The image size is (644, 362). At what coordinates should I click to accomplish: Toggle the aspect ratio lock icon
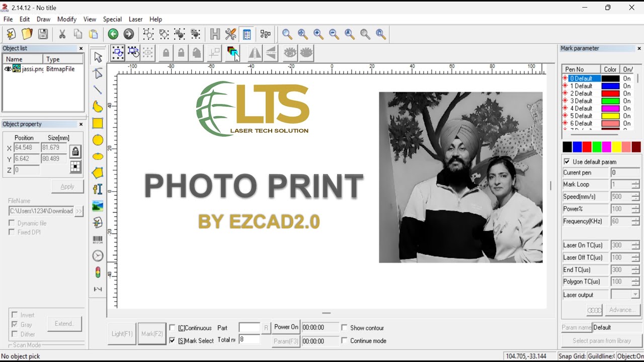coord(75,151)
